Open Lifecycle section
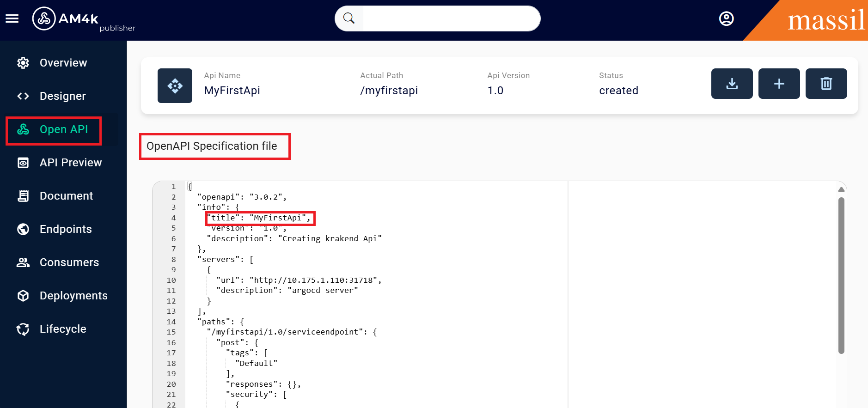The height and width of the screenshot is (408, 868). [x=63, y=329]
